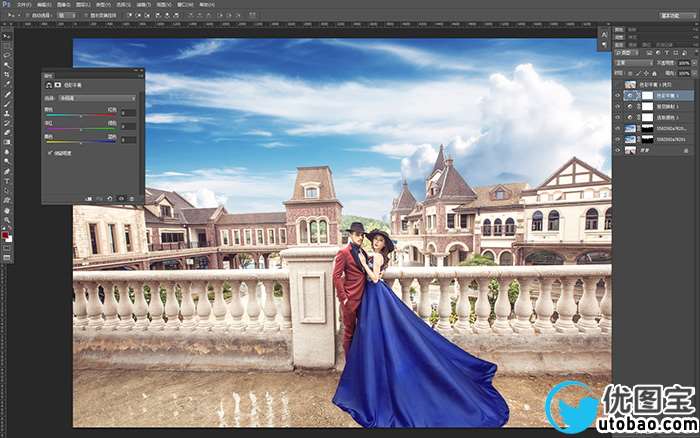Click lock transparent pixels icon in Layers
The height and width of the screenshot is (438, 700).
(x=629, y=73)
